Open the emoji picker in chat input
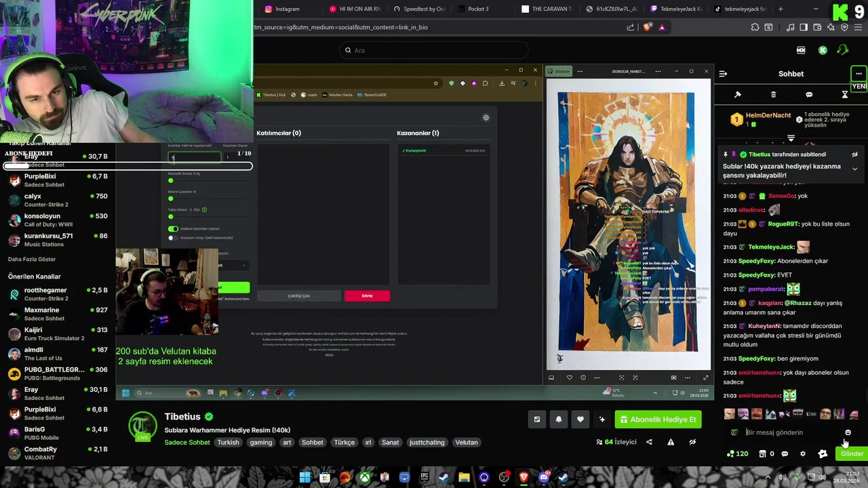868x488 pixels. tap(848, 432)
